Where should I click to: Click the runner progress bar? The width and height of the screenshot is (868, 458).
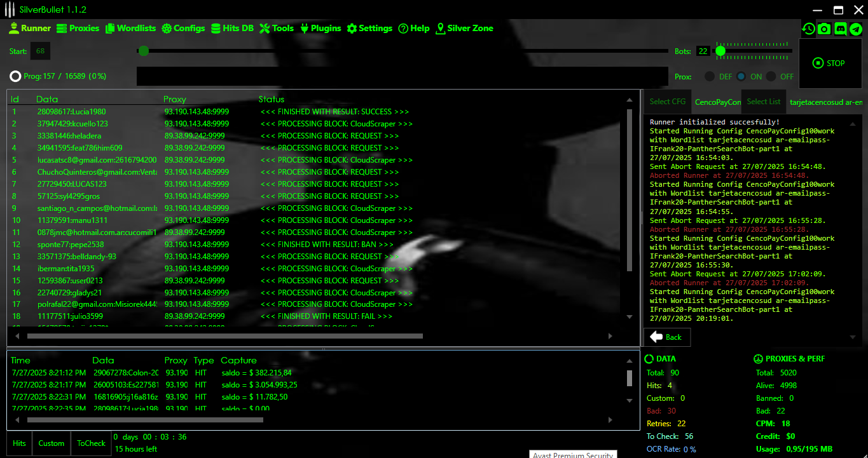(402, 76)
